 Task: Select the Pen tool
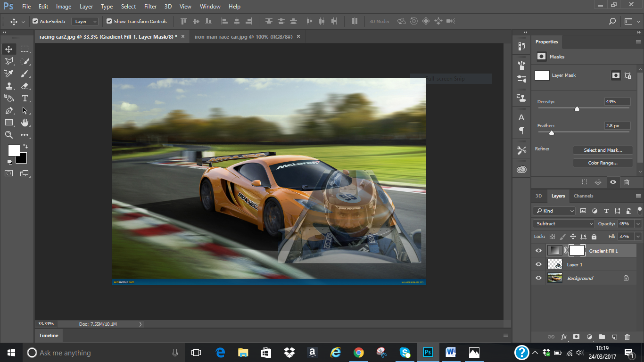[x=9, y=110]
